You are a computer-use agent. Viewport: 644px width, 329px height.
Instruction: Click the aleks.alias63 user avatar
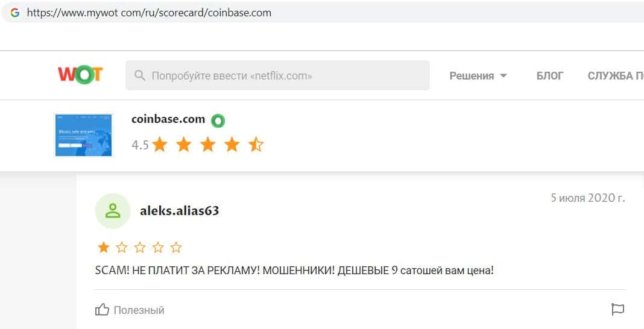pos(113,211)
